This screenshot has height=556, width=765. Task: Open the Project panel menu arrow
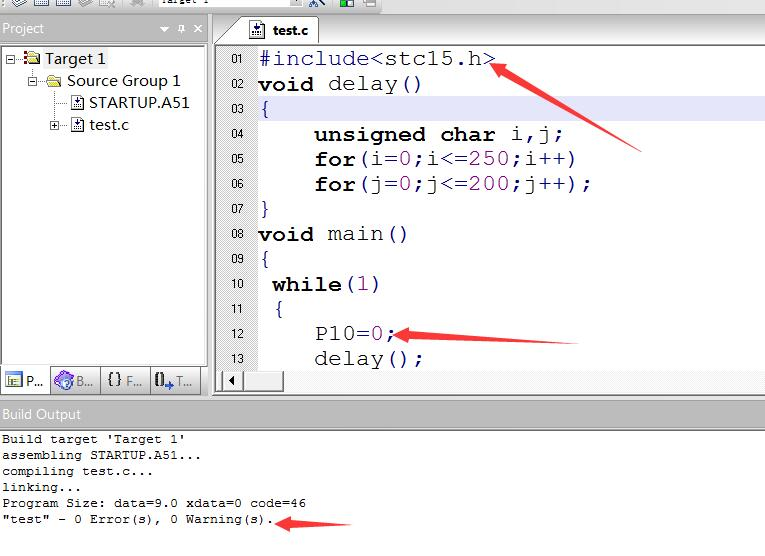click(164, 29)
